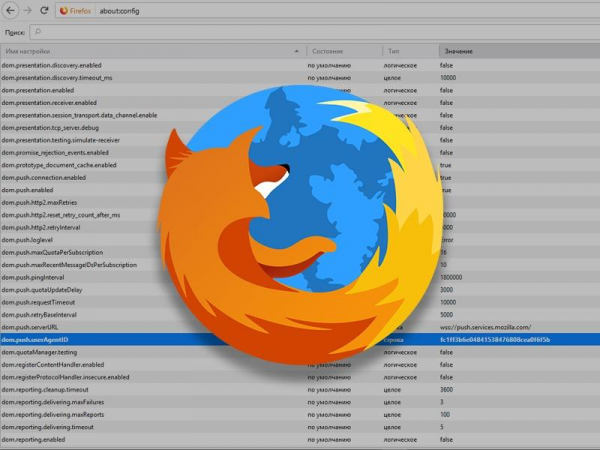Image resolution: width=600 pixels, height=450 pixels.
Task: Click value 5000 of dom.push.retryBaseInterval
Action: 447,315
